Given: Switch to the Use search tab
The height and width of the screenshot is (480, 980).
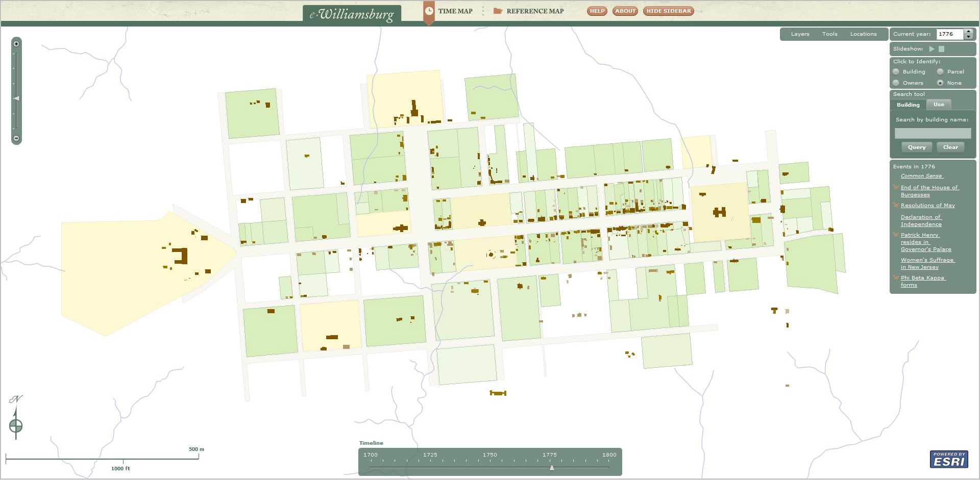Looking at the screenshot, I should pos(939,105).
